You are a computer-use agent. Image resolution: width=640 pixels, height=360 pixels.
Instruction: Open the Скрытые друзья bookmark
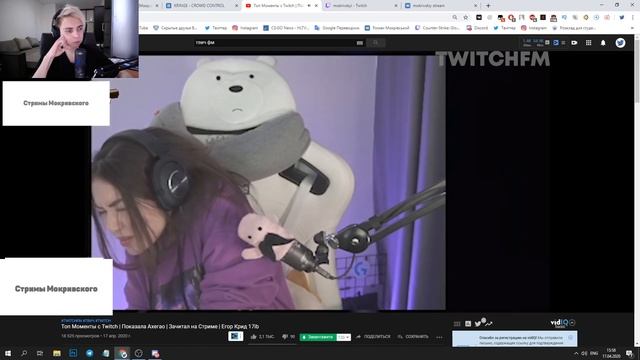coord(175,28)
